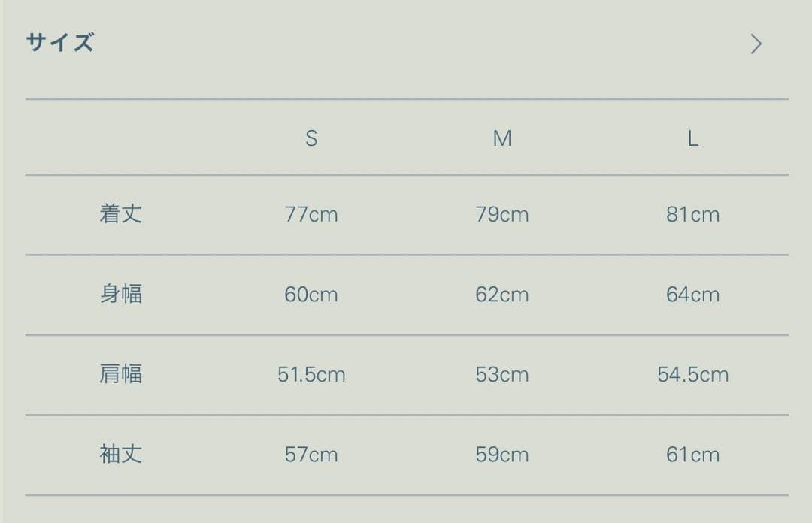Image resolution: width=812 pixels, height=523 pixels.
Task: Select the M size column header
Action: 502,138
